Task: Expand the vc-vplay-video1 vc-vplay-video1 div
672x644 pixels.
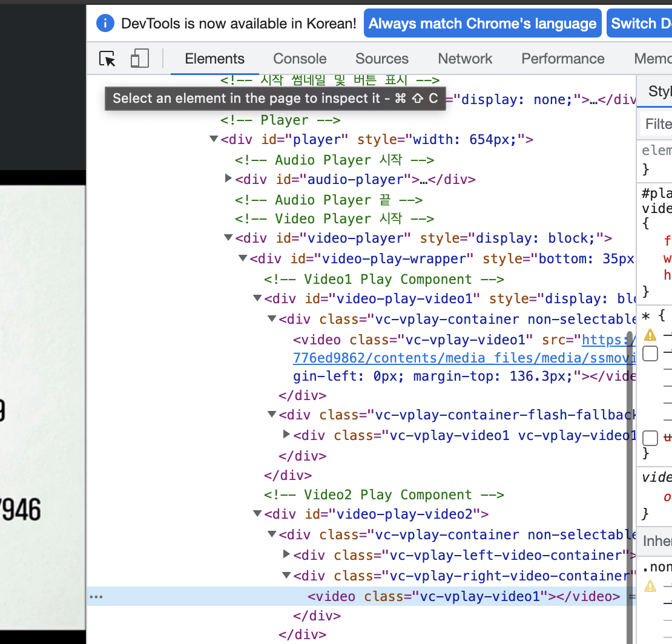Action: click(287, 435)
